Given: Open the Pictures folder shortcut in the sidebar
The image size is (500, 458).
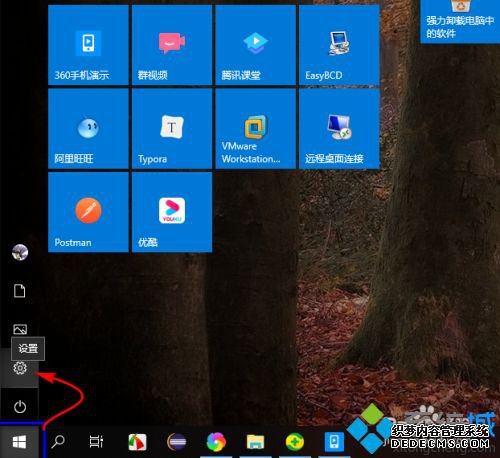Looking at the screenshot, I should (20, 329).
